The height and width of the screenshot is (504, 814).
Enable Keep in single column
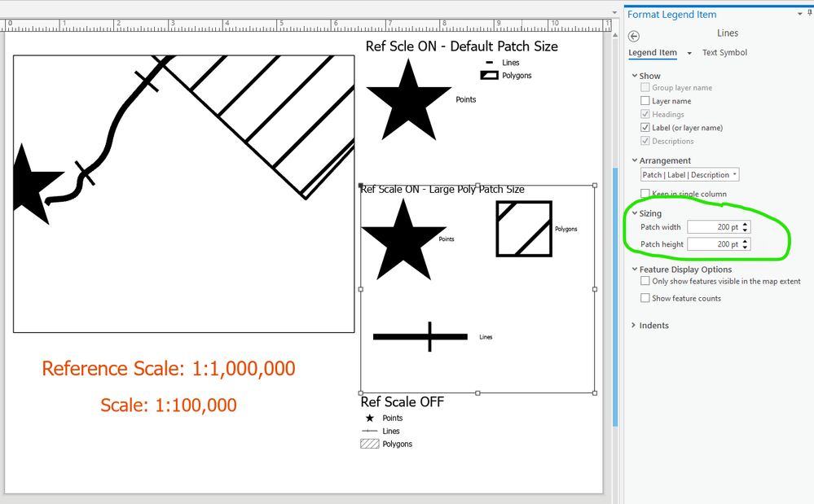[645, 194]
